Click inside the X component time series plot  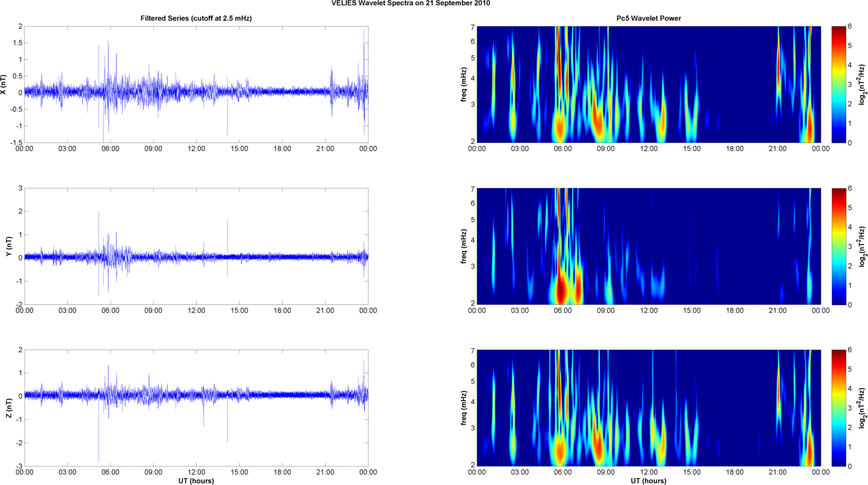click(196, 84)
